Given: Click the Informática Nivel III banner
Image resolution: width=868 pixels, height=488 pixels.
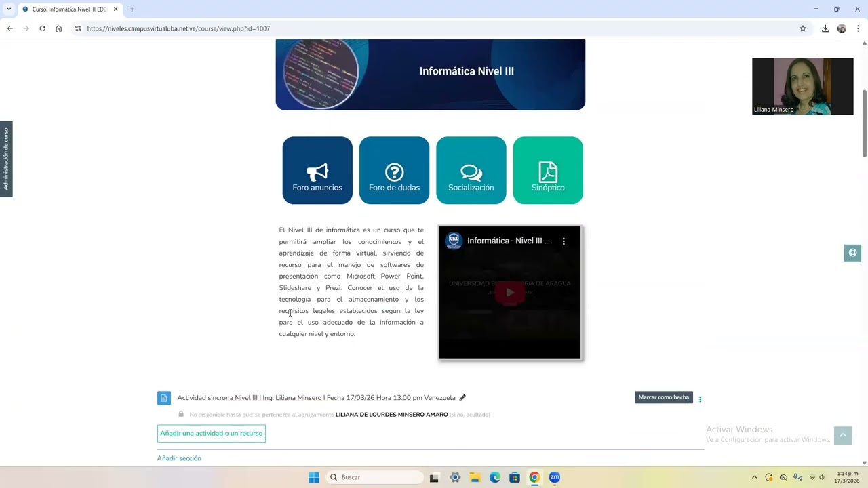Looking at the screenshot, I should tap(431, 74).
